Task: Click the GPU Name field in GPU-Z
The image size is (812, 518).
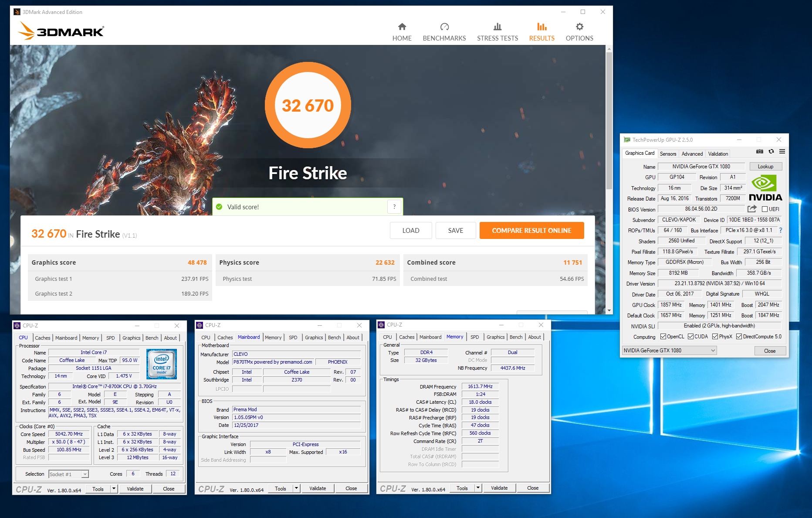Action: [x=701, y=167]
